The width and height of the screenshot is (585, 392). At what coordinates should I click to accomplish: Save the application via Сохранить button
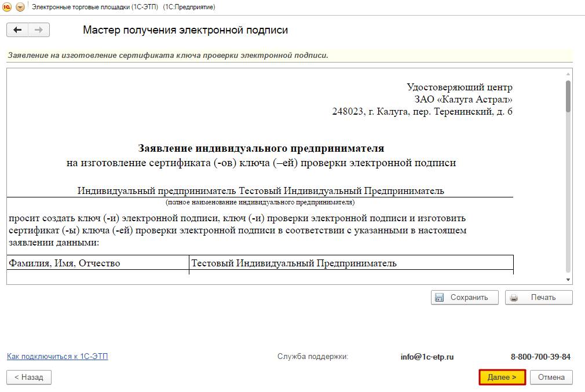click(465, 297)
